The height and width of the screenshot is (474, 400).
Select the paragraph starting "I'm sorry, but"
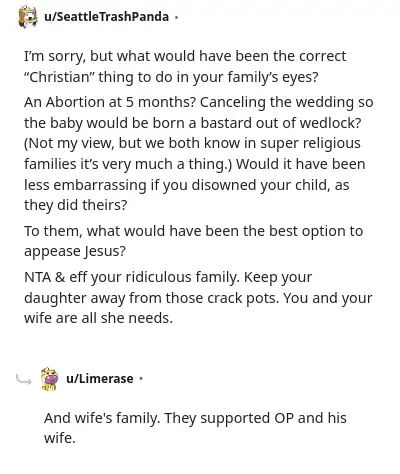[x=185, y=66]
